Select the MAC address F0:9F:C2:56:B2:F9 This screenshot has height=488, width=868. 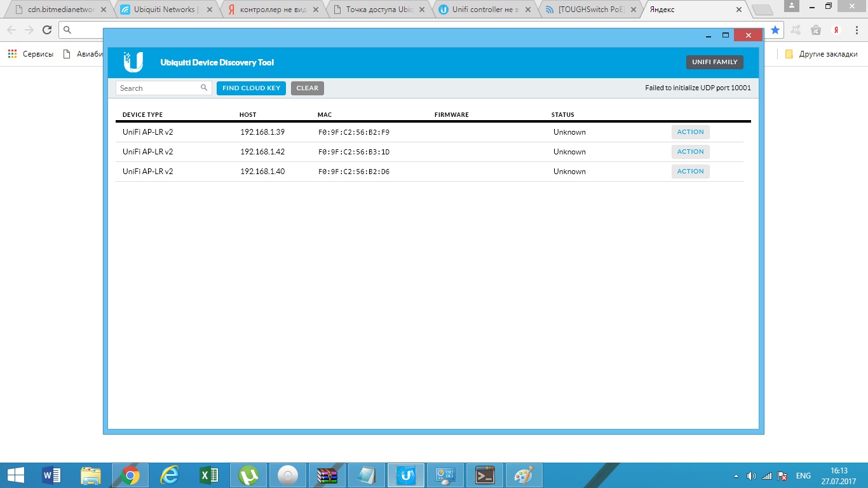pos(354,133)
